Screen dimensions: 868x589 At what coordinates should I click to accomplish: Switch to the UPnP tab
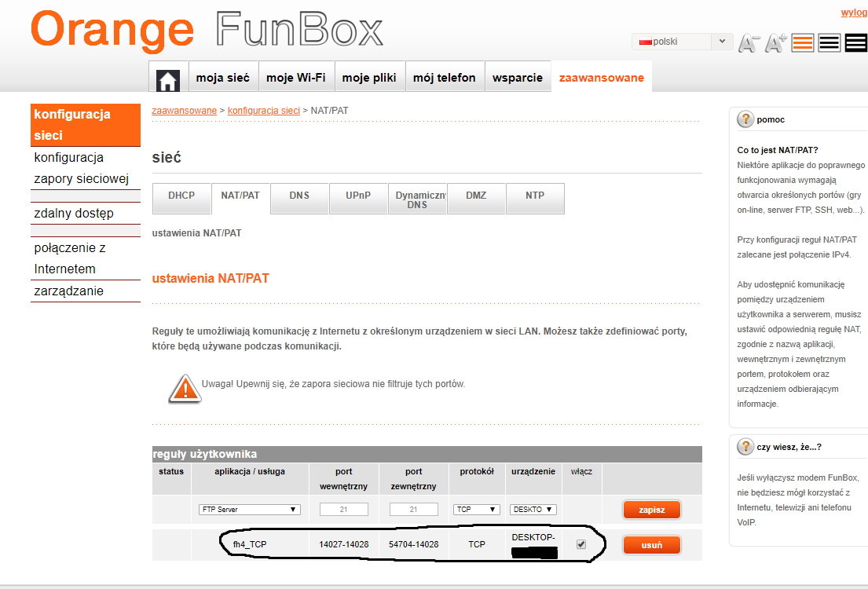[x=358, y=198]
